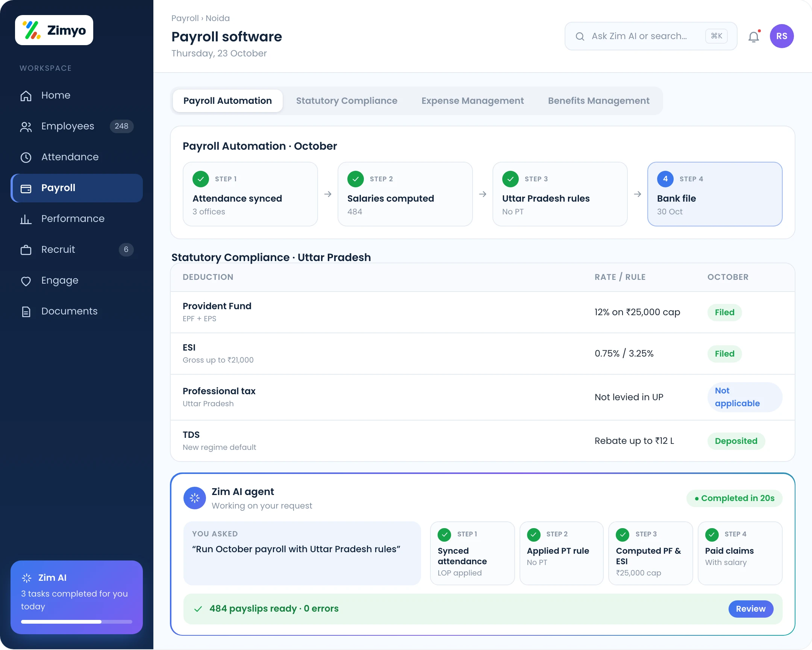Click the "484 payslips ready · 0 errors" message
This screenshot has width=812, height=650.
[274, 609]
